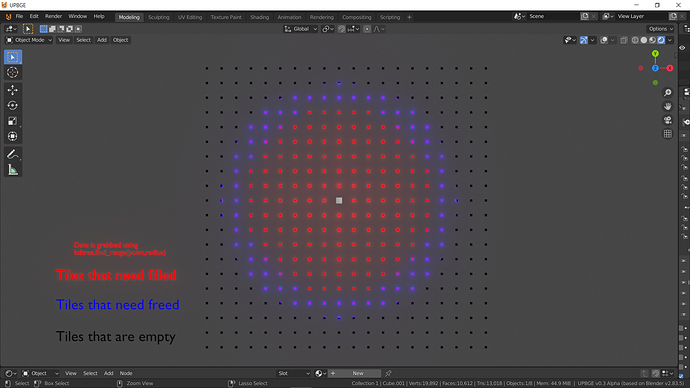Open the Global orientation dropdown
Screen dimensions: 690x388
tap(301, 29)
